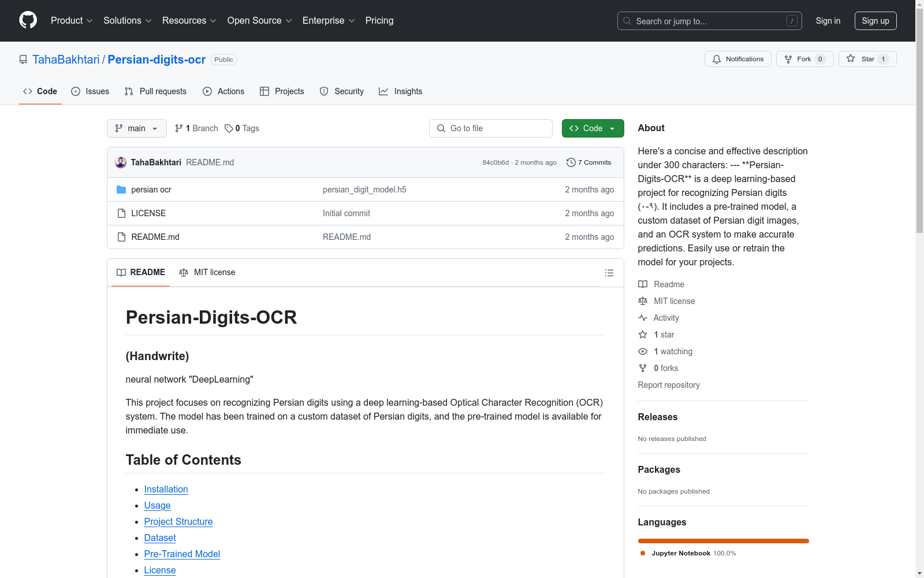Click the Fork button
The width and height of the screenshot is (924, 578).
click(805, 59)
